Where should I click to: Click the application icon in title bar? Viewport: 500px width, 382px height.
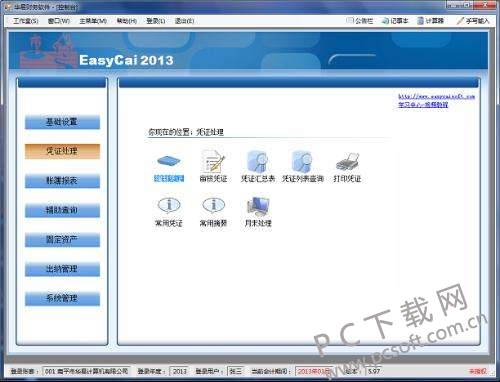tap(8, 7)
